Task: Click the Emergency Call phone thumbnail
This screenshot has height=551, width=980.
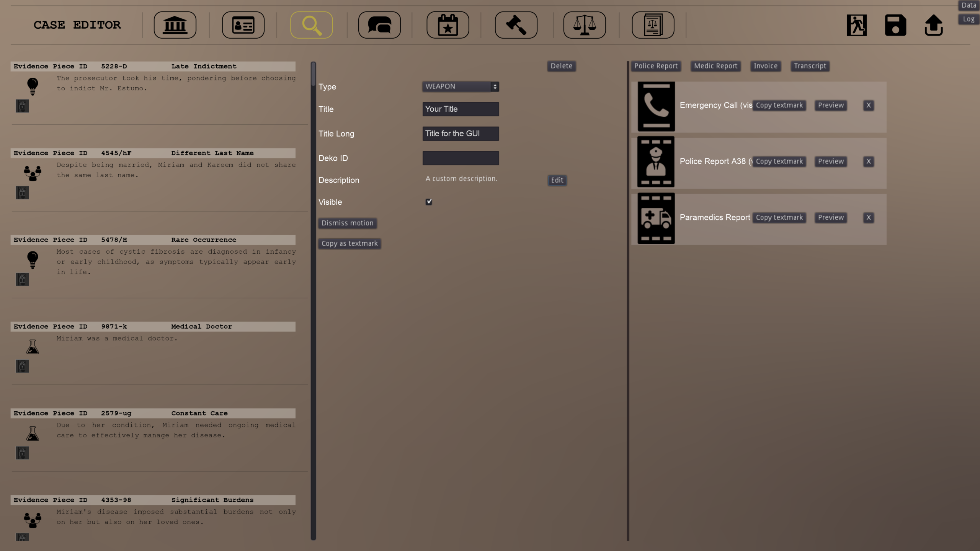Action: tap(656, 106)
